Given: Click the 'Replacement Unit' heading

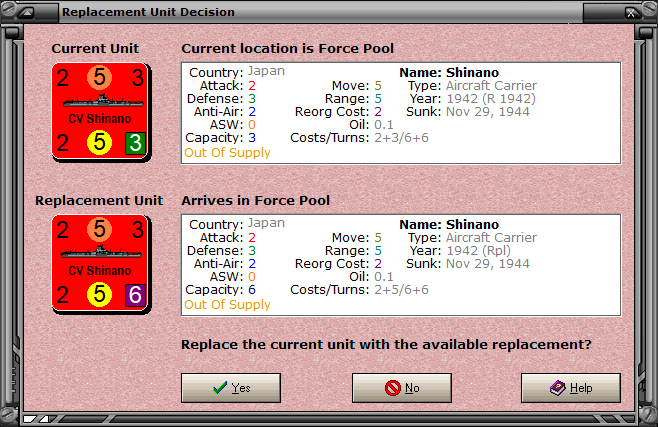Looking at the screenshot, I should (99, 200).
